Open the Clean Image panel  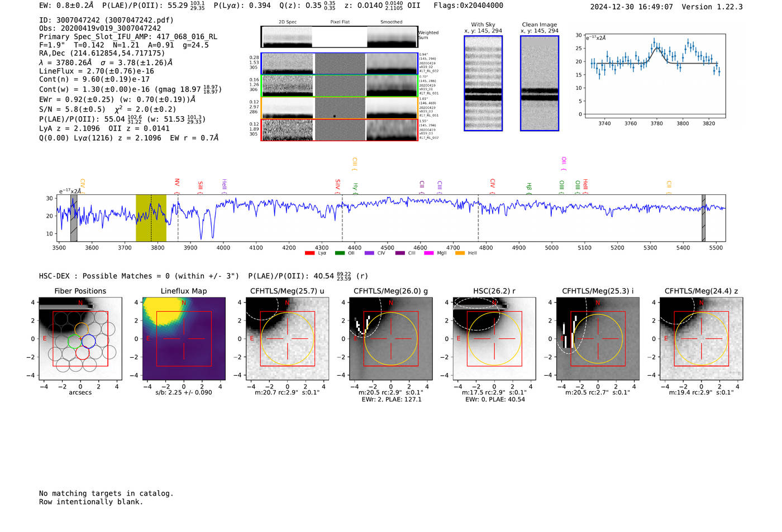coord(540,83)
